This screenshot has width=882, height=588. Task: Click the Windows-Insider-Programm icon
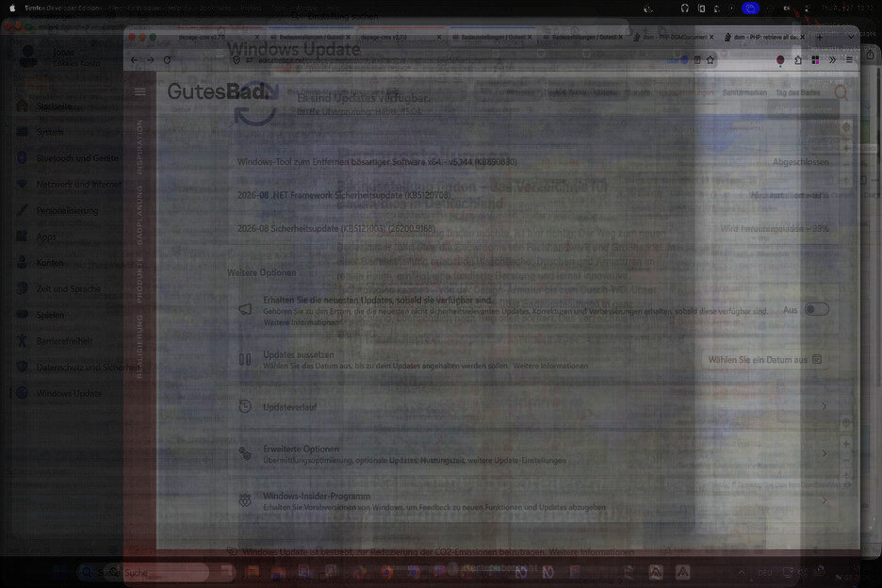pyautogui.click(x=245, y=500)
